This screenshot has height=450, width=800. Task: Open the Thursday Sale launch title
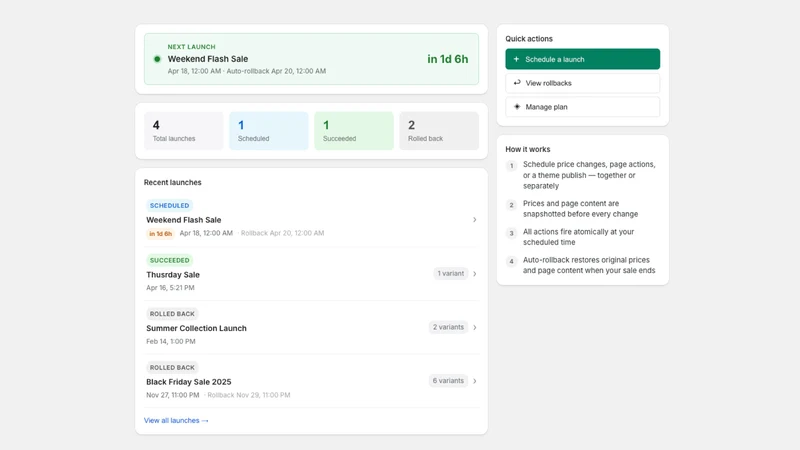[x=173, y=274]
